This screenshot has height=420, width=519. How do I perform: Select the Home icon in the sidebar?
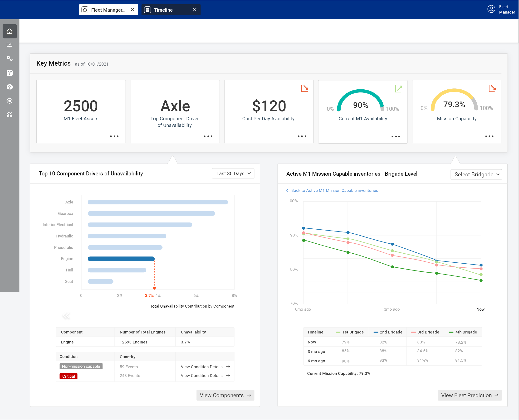[x=10, y=31]
